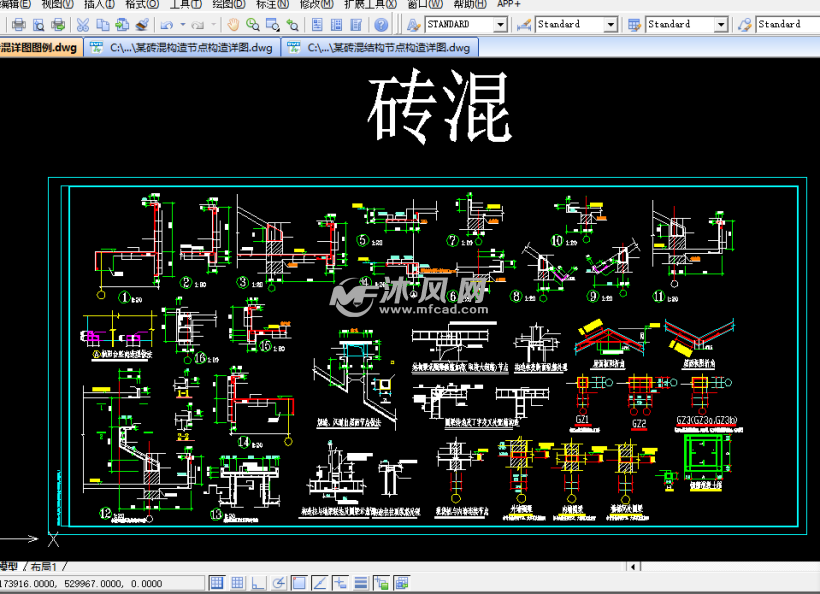Activate the Pan hand tool
The height and width of the screenshot is (594, 820).
click(232, 24)
